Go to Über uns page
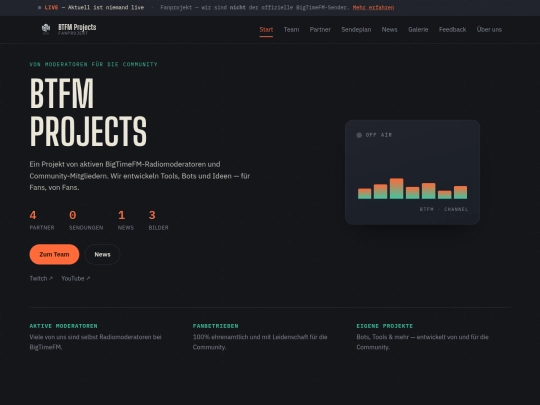 [489, 30]
